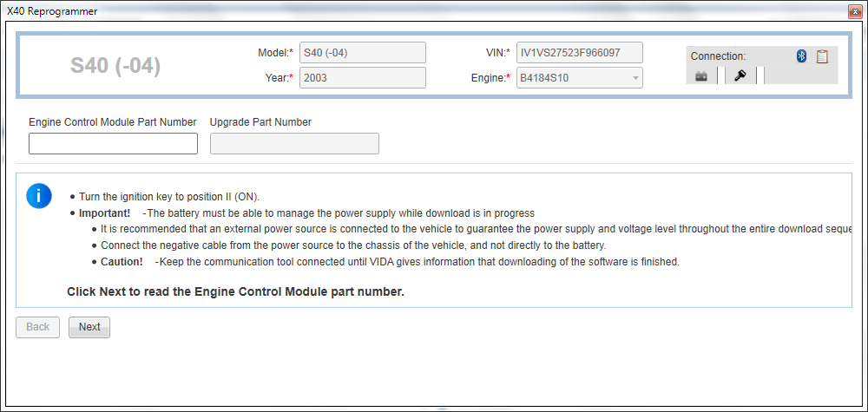
Task: Focus the Engine Control Module Part Number field
Action: tap(113, 144)
